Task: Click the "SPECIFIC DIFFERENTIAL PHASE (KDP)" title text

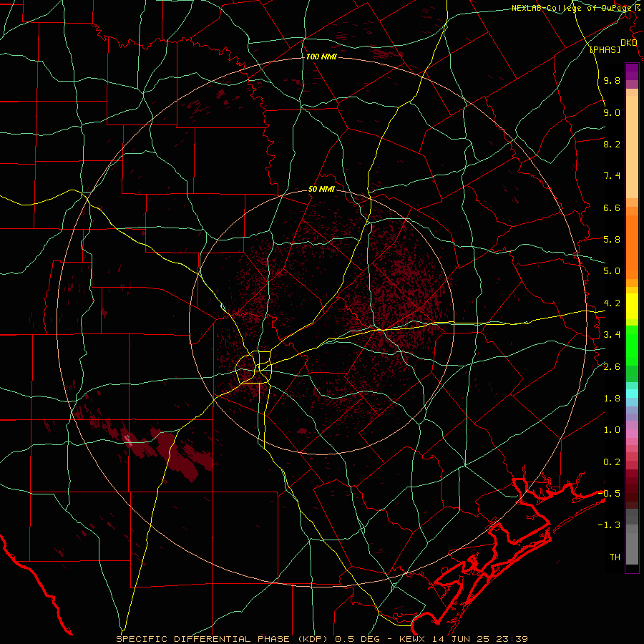Action: 224,639
